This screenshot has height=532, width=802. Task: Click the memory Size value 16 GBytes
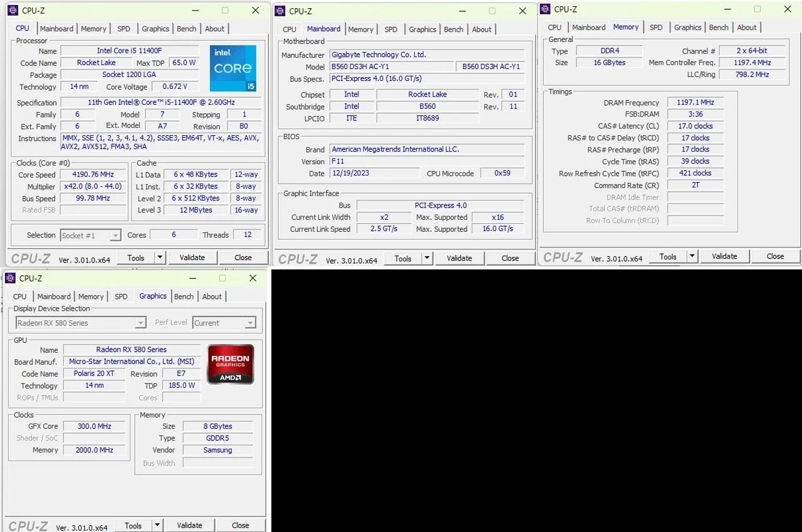tap(608, 63)
